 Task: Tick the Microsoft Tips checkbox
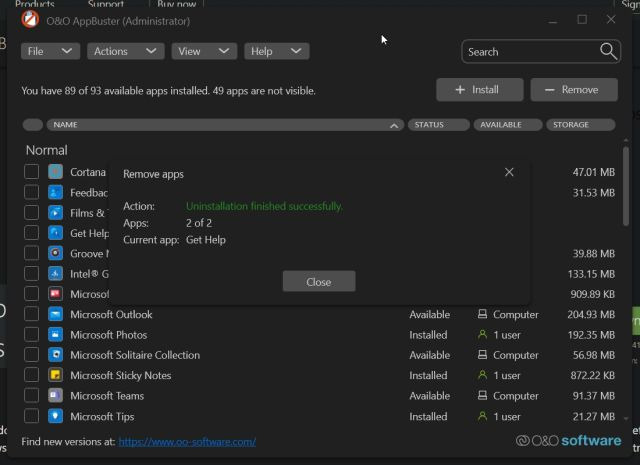coord(31,416)
